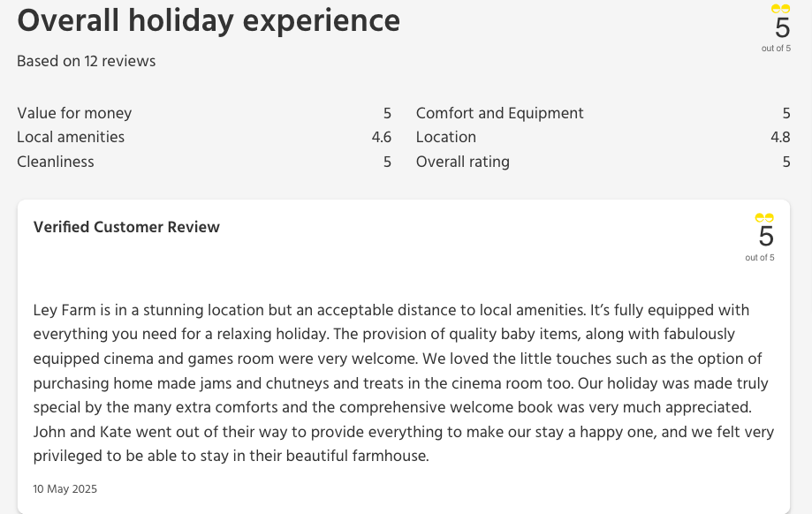This screenshot has width=812, height=514.
Task: Click the yellow glasses icon in the review card
Action: (764, 218)
